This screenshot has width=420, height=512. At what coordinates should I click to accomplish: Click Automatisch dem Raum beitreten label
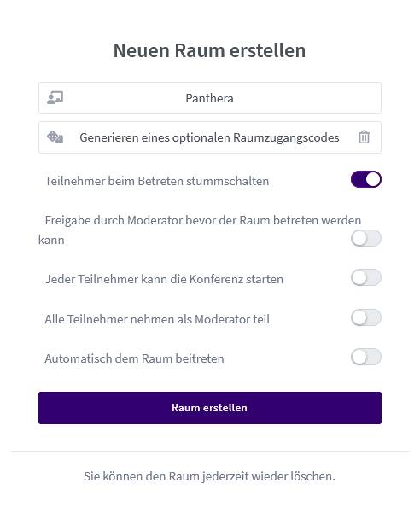click(134, 358)
